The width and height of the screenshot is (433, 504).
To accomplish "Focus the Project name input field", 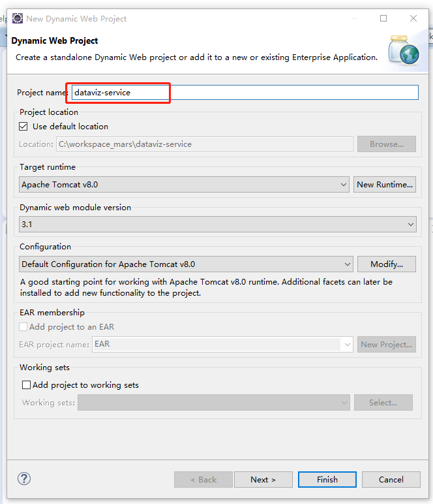I will click(x=245, y=93).
